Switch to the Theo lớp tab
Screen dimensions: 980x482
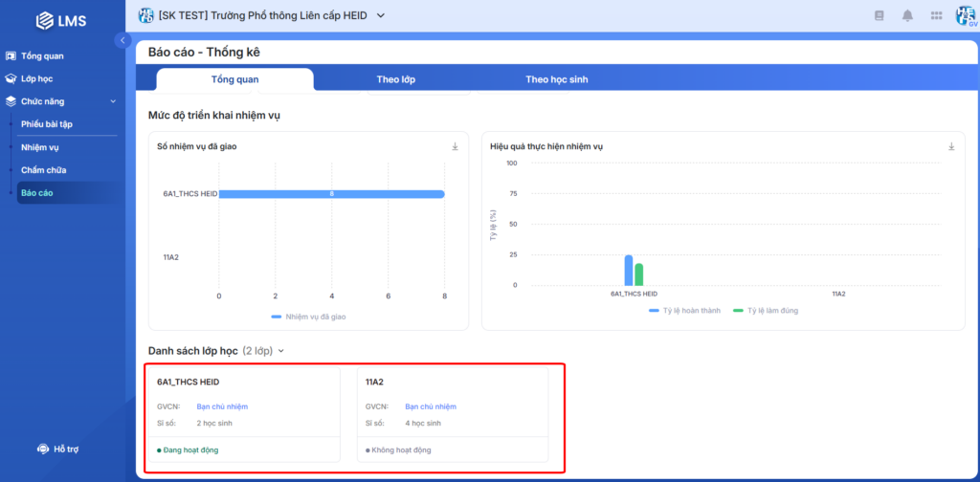[395, 79]
